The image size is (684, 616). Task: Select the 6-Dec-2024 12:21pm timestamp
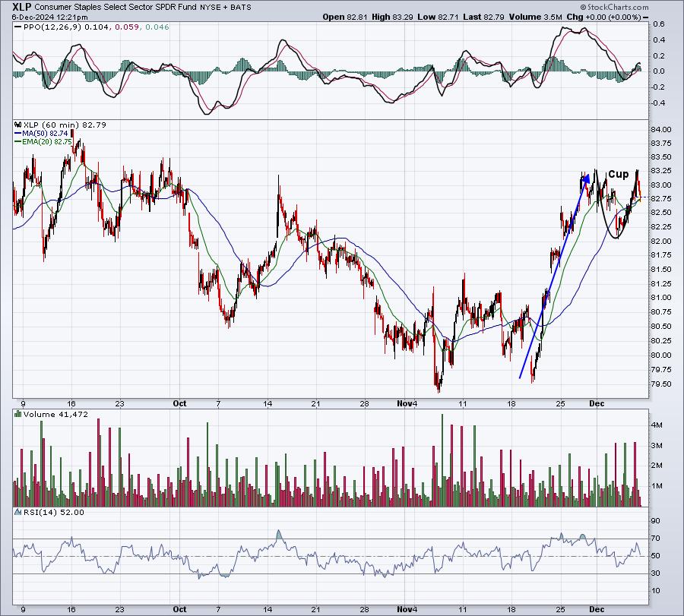coord(49,17)
